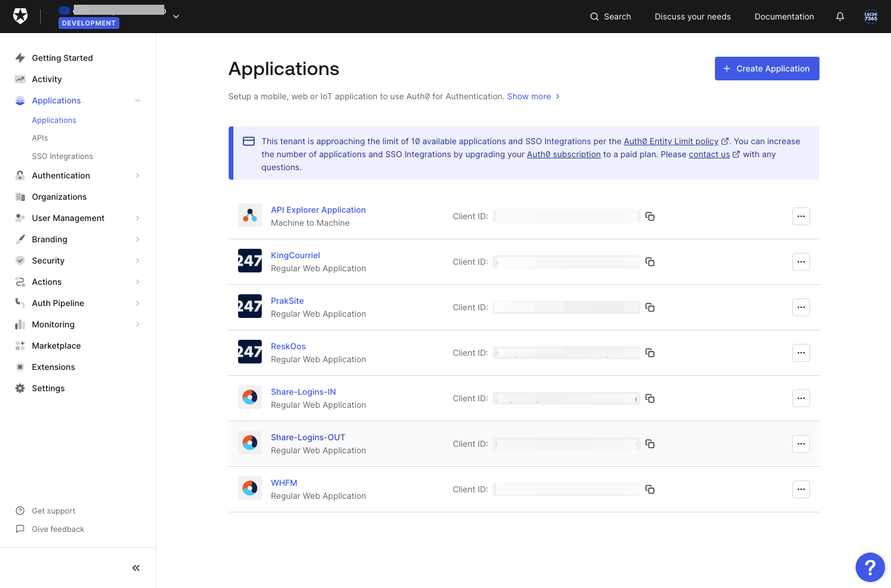Viewport: 891px width, 588px height.
Task: Click the contact us link
Action: [709, 154]
